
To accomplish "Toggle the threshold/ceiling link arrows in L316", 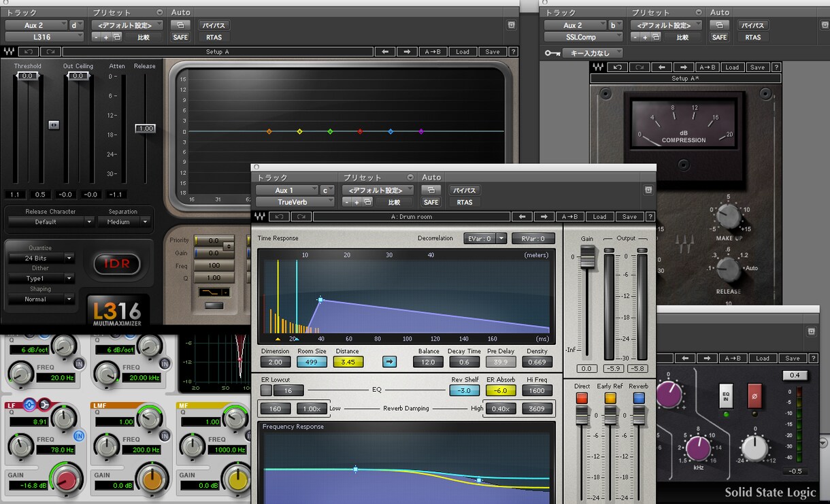I will click(x=53, y=125).
